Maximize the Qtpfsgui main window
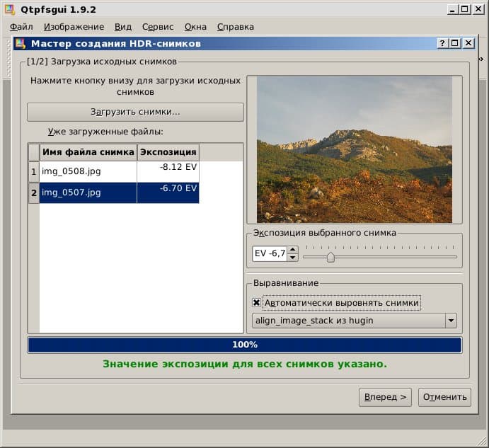 point(465,9)
